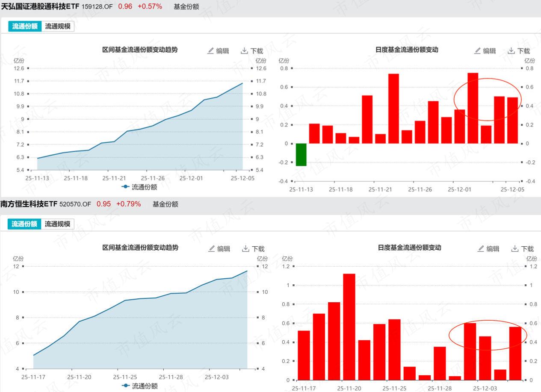
Task: Click the +0.57% change value
Action: click(150, 6)
